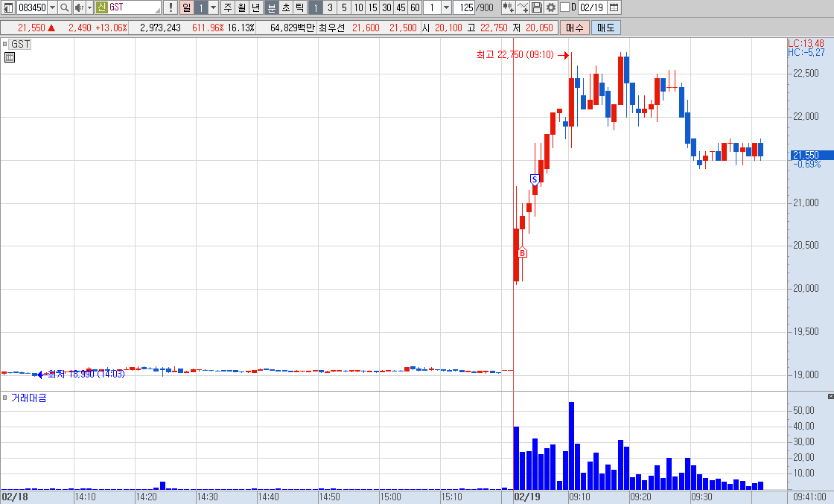Expand the stock code 083450 dropdown arrow
The image size is (834, 504).
pyautogui.click(x=52, y=7)
